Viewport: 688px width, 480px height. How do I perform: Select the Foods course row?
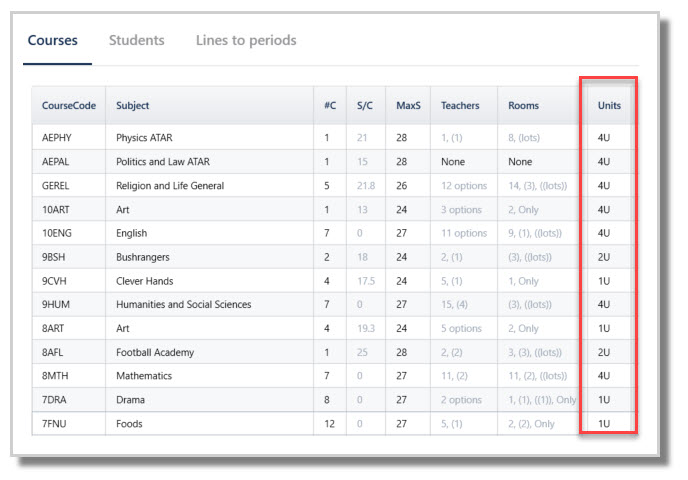click(333, 424)
